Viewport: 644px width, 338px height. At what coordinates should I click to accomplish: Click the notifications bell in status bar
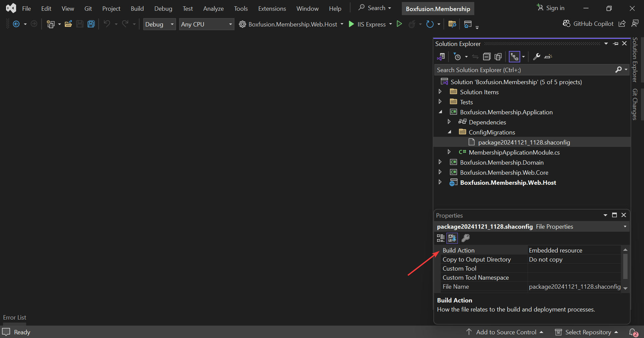click(x=633, y=332)
